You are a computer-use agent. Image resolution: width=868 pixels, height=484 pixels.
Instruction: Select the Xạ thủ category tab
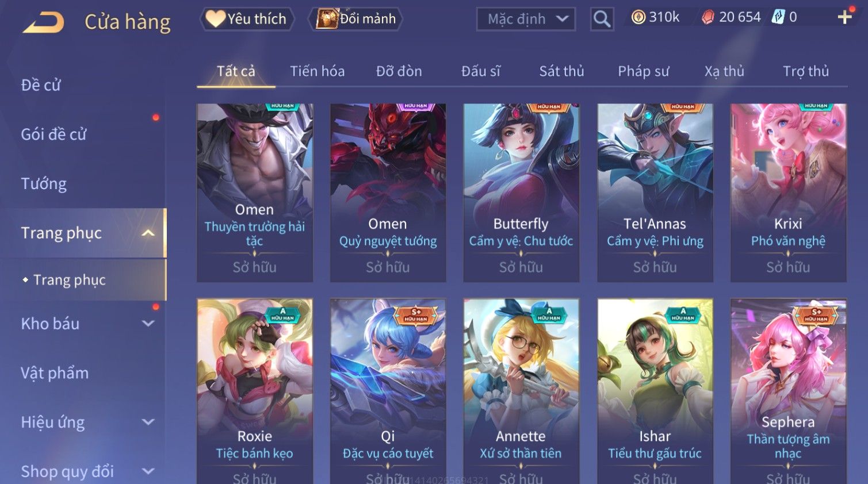(x=724, y=71)
